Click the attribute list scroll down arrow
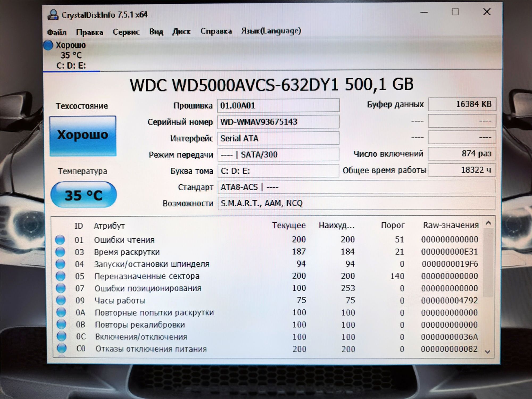 tap(488, 352)
